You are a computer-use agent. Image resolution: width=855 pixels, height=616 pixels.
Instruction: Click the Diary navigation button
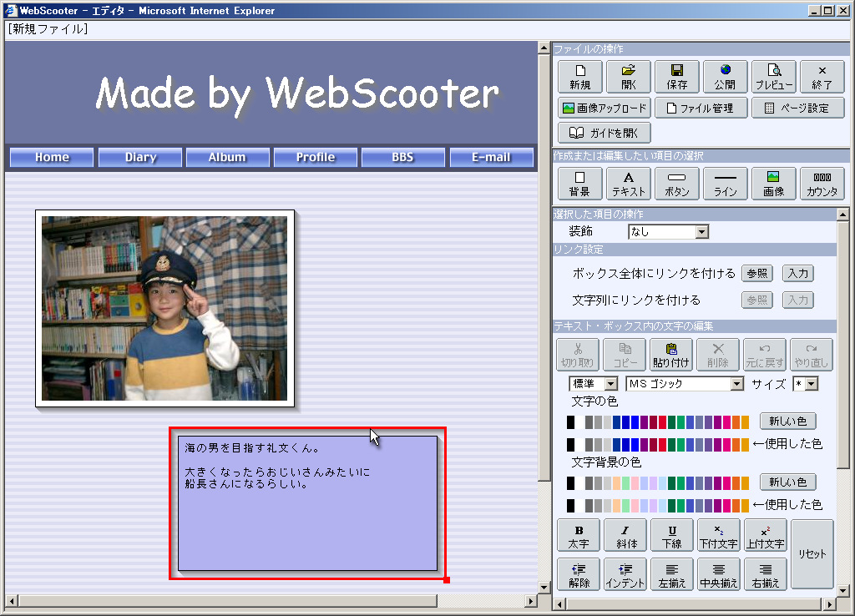pyautogui.click(x=140, y=157)
